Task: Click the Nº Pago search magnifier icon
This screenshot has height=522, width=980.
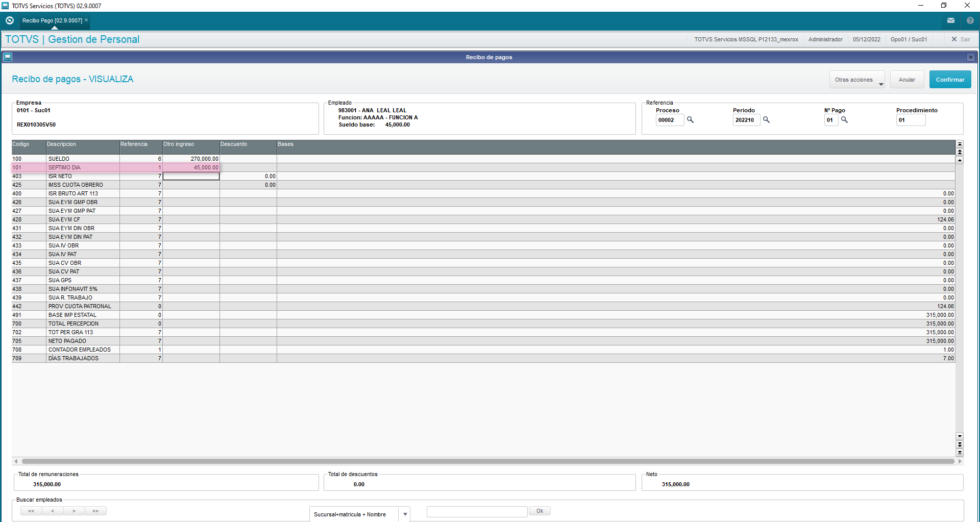Action: [844, 120]
